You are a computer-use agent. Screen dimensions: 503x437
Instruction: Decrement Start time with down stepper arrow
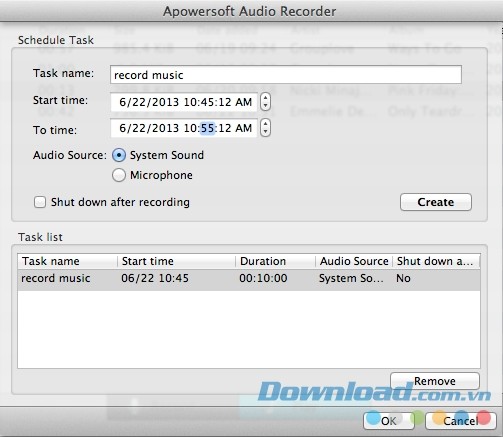click(x=265, y=106)
